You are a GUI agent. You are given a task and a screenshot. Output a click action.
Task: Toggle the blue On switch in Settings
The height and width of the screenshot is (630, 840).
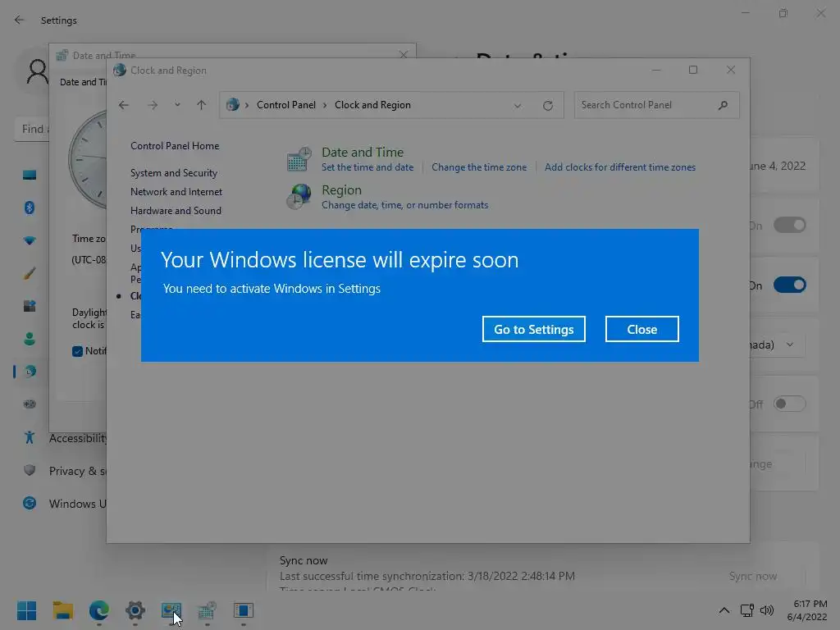coord(789,285)
